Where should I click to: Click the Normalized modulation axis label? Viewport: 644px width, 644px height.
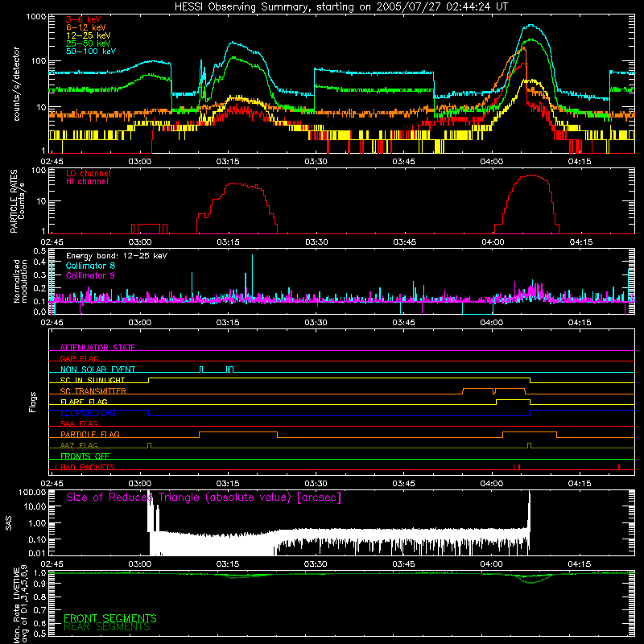(20, 281)
